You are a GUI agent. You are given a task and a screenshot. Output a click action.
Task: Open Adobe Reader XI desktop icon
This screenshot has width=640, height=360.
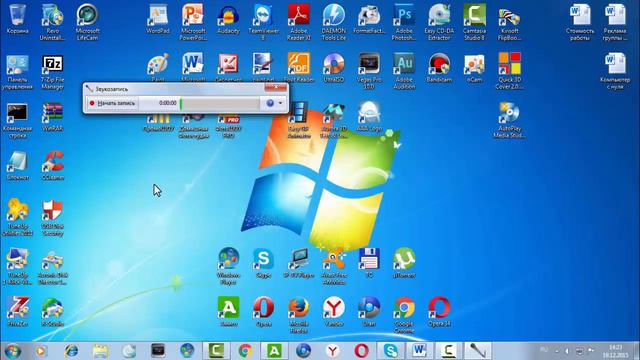point(298,22)
